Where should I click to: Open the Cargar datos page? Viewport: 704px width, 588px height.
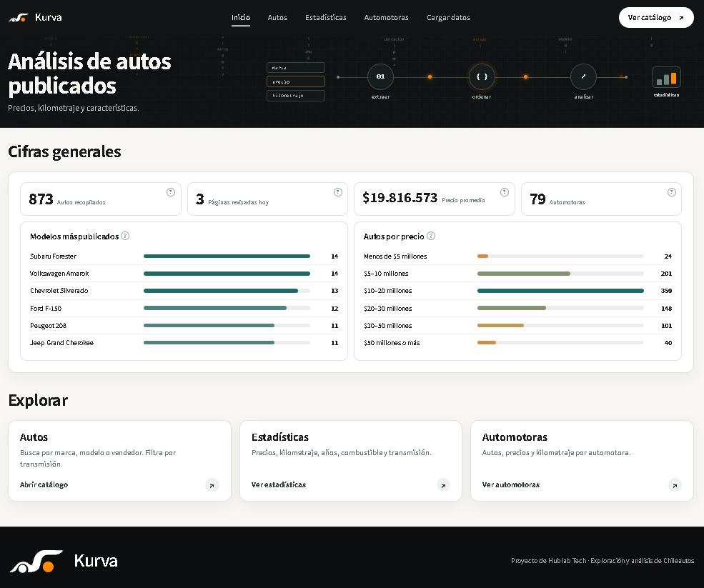click(448, 18)
